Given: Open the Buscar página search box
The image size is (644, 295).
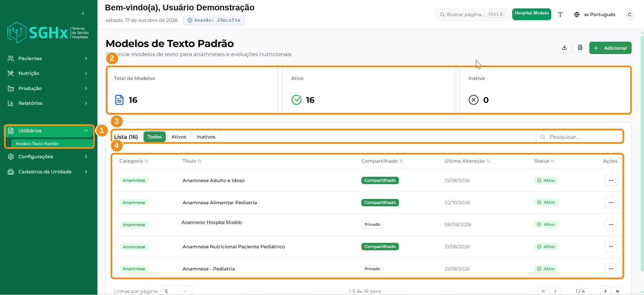Looking at the screenshot, I should [x=472, y=14].
